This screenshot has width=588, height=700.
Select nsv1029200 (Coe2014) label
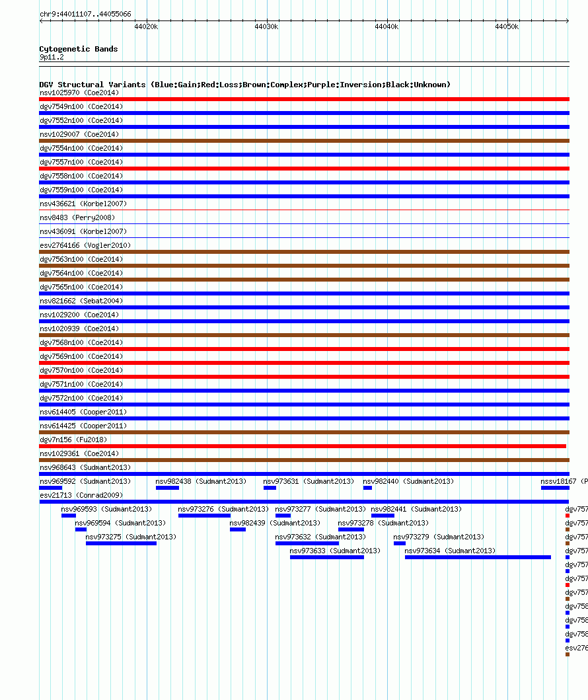[79, 315]
